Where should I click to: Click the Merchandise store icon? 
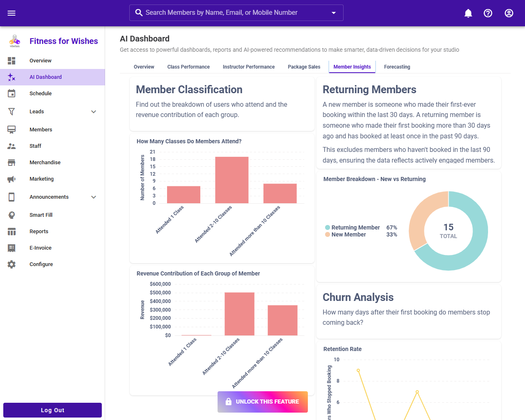(11, 163)
